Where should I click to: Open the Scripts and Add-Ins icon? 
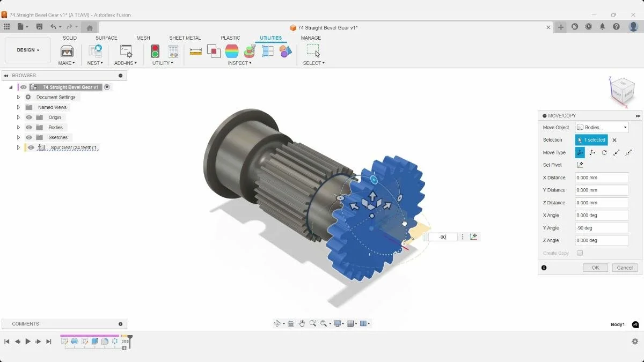point(126,51)
